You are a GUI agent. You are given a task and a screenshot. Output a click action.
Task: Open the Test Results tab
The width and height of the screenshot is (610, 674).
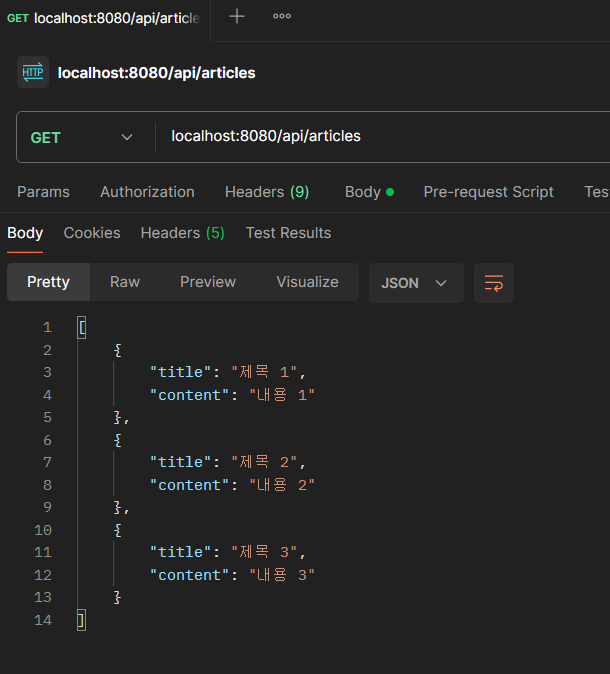pyautogui.click(x=288, y=233)
